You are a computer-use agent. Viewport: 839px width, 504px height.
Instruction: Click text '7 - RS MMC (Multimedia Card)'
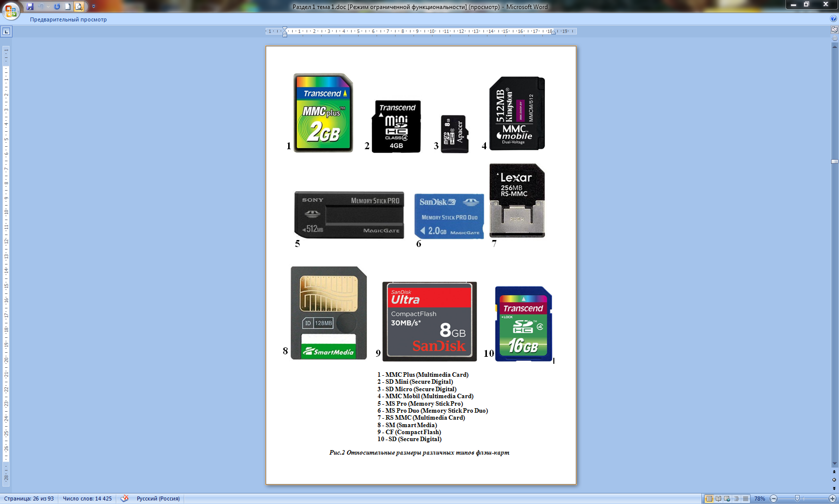(x=421, y=418)
